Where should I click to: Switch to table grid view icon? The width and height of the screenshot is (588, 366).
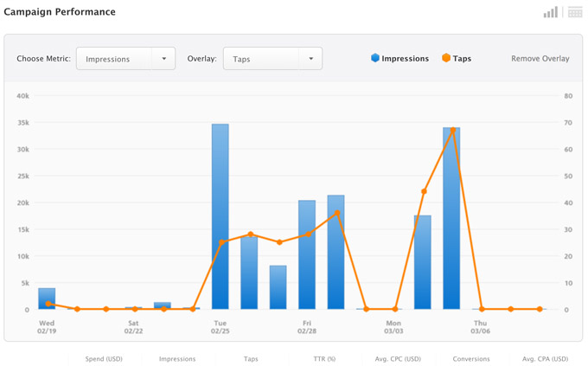(575, 12)
